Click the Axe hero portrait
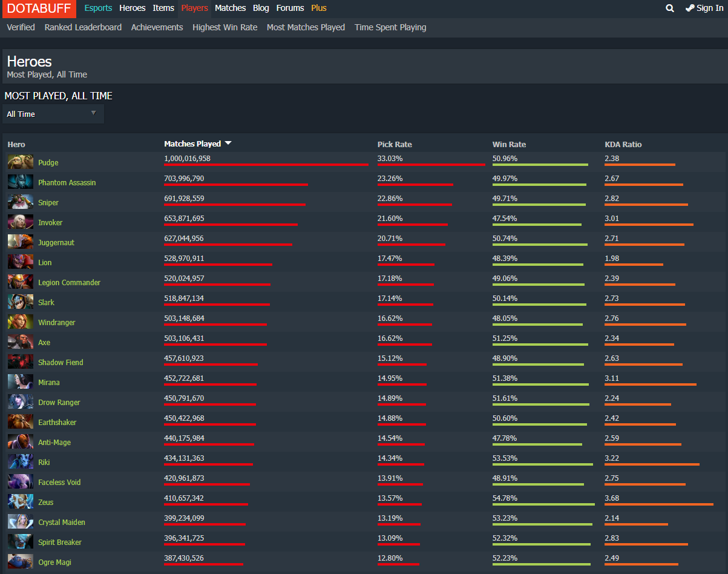This screenshot has height=574, width=728. point(21,342)
